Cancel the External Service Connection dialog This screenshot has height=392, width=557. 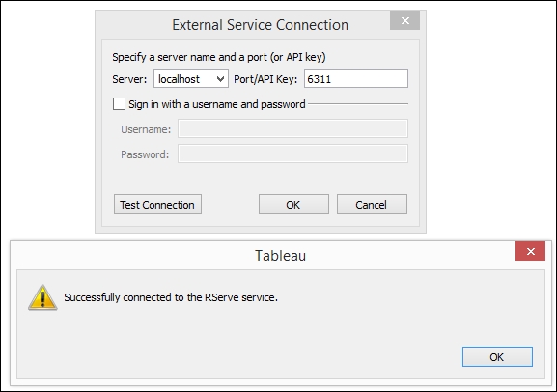click(x=372, y=205)
